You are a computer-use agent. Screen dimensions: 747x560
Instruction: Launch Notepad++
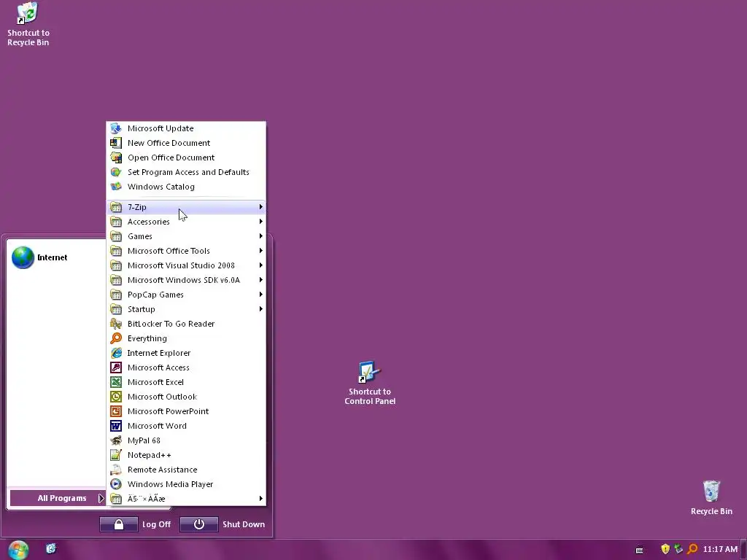point(186,455)
